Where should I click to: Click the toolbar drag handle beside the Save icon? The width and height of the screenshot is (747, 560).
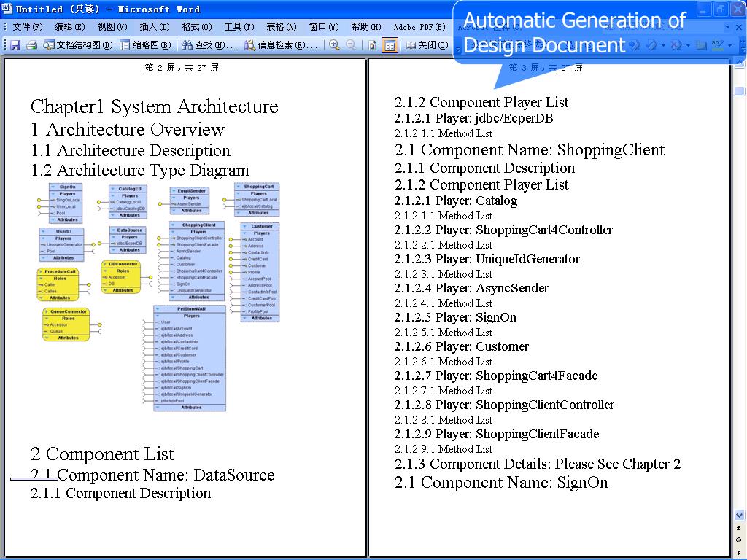(x=5, y=45)
